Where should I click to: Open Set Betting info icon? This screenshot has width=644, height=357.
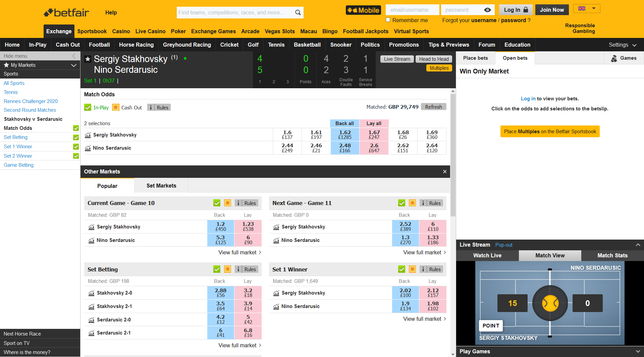coord(238,269)
